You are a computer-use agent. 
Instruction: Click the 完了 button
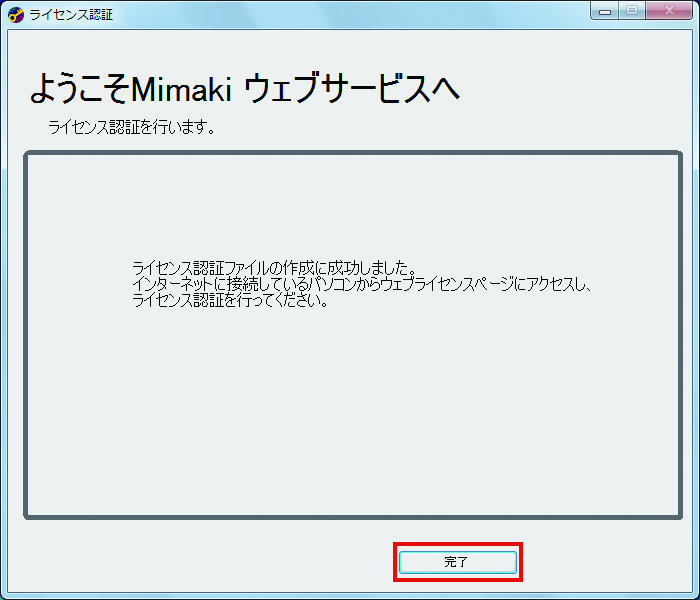pos(458,562)
